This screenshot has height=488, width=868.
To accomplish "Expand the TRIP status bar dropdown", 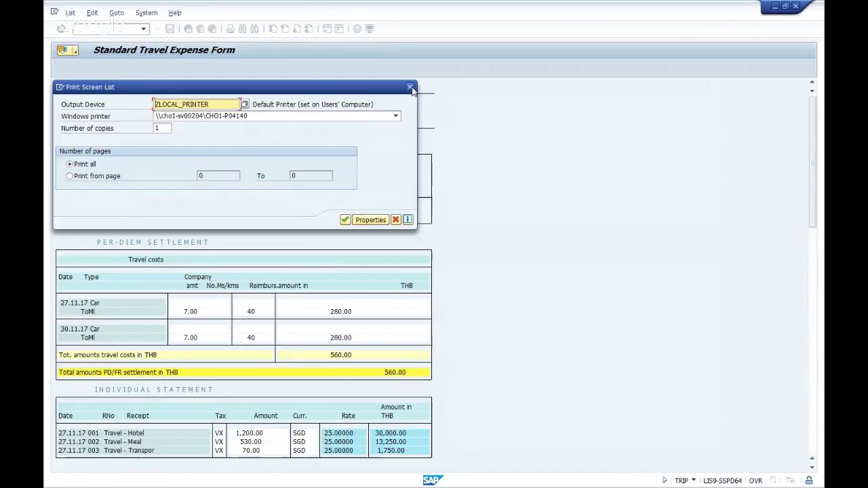I will pyautogui.click(x=693, y=481).
